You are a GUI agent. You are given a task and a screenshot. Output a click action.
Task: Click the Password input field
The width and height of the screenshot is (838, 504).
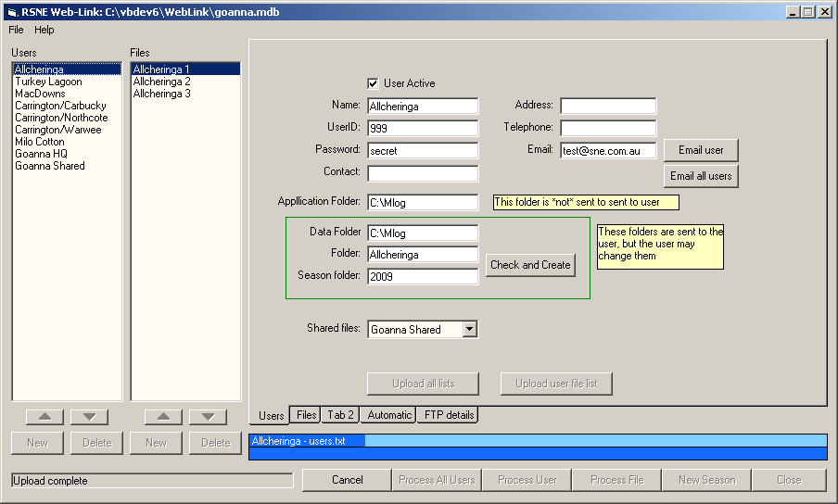pyautogui.click(x=423, y=150)
